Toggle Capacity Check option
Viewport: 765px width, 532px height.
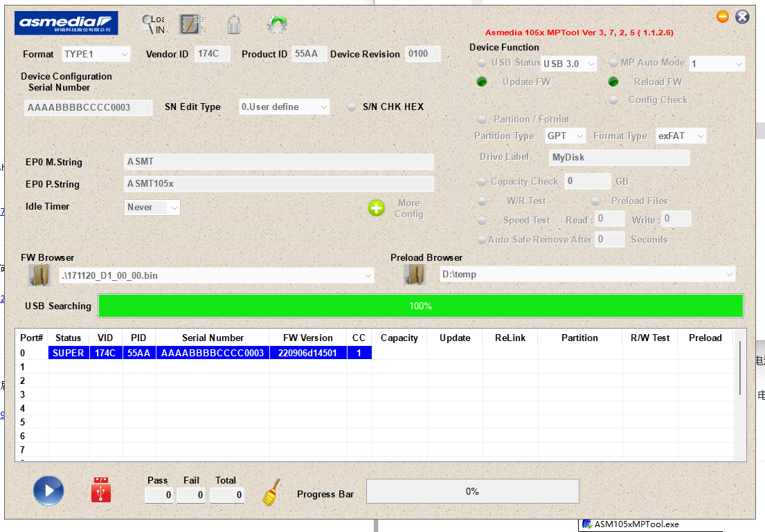482,182
